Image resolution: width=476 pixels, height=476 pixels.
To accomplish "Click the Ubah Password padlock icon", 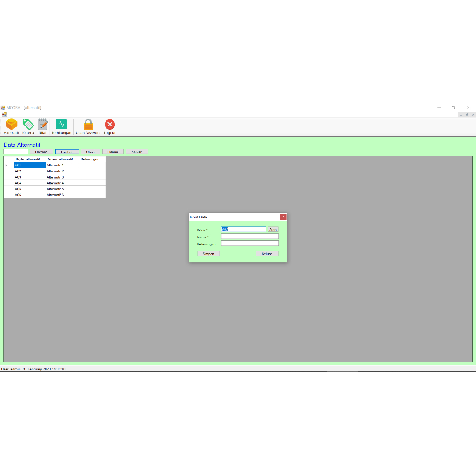I will pyautogui.click(x=87, y=126).
